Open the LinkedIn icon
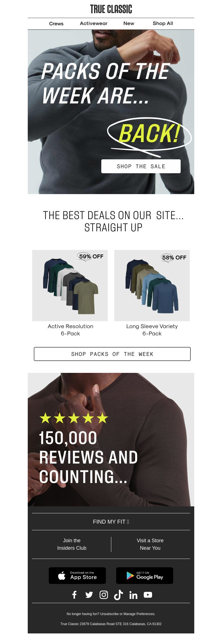This screenshot has height=644, width=222. (x=133, y=595)
